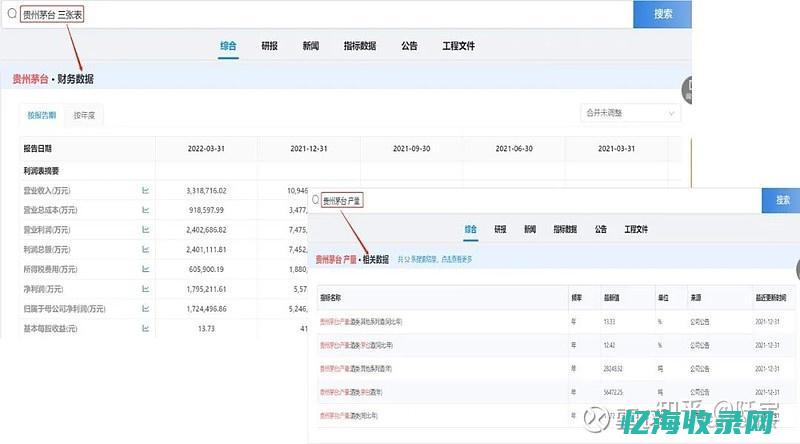Open 公告 tab in 三张表 search window
The width and height of the screenshot is (800, 444).
(x=409, y=46)
